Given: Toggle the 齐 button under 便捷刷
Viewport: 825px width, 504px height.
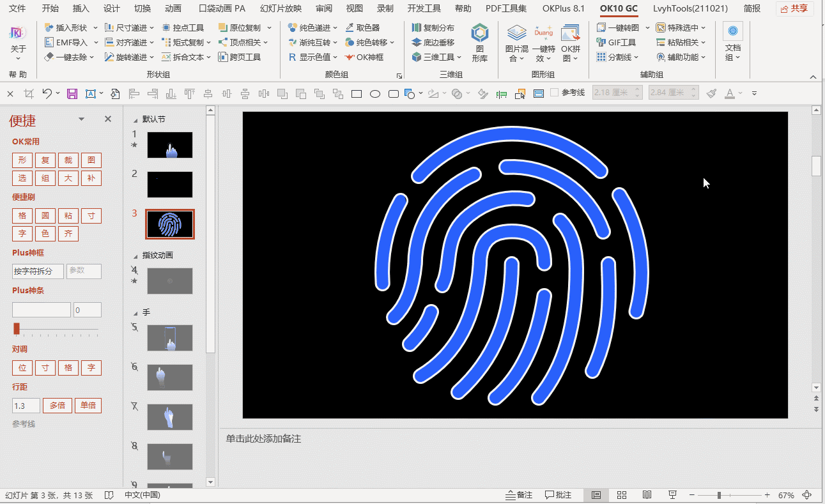Looking at the screenshot, I should [x=68, y=234].
